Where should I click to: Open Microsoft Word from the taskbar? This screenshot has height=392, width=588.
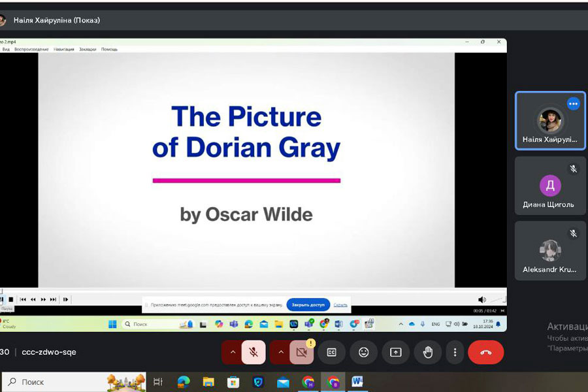point(357,382)
